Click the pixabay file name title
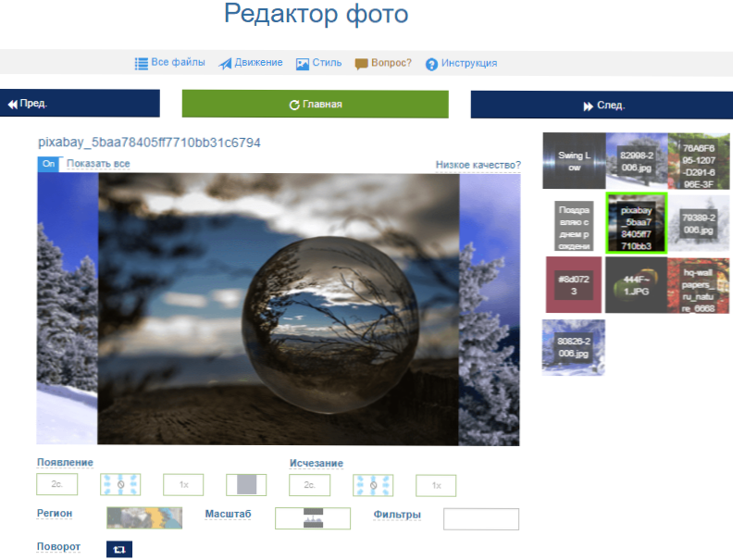Image resolution: width=733 pixels, height=560 pixels. pos(149,143)
